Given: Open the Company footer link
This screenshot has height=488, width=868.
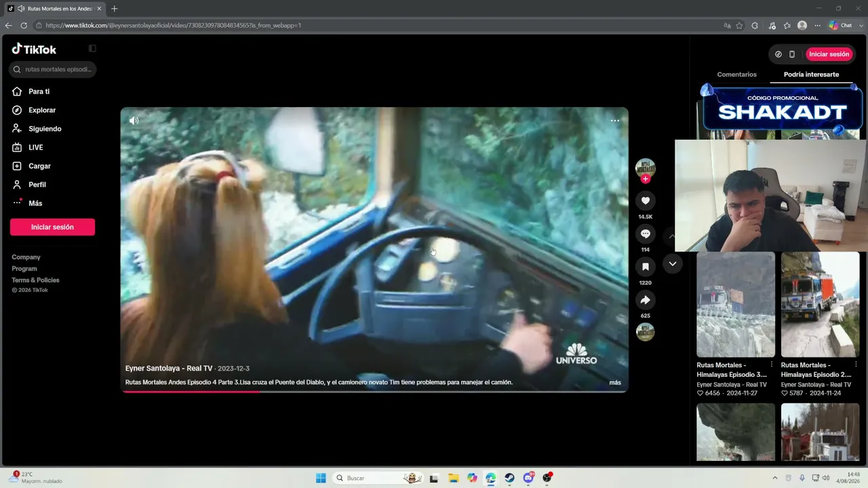Looking at the screenshot, I should click(26, 257).
